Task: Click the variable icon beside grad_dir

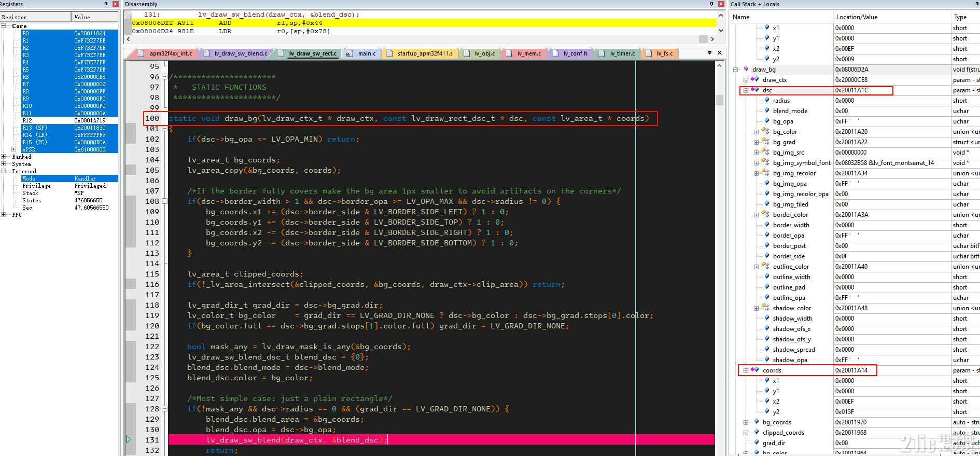Action: [757, 443]
